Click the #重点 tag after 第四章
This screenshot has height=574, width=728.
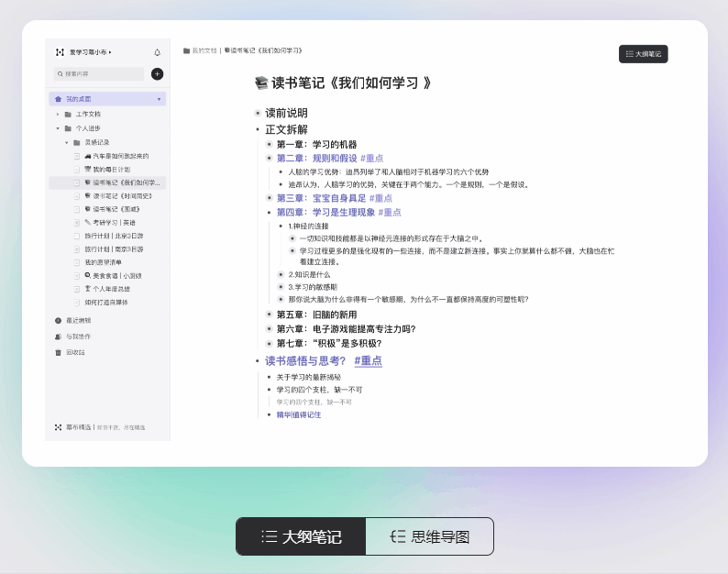[390, 213]
